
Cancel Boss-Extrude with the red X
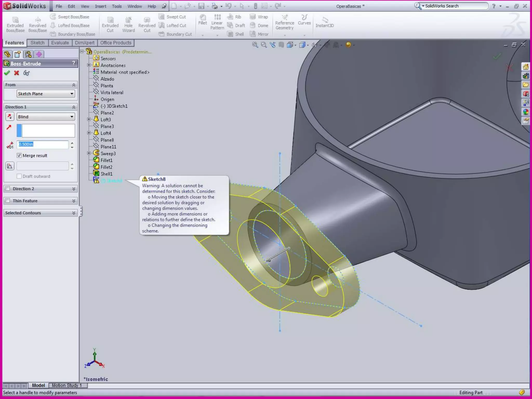pyautogui.click(x=17, y=73)
